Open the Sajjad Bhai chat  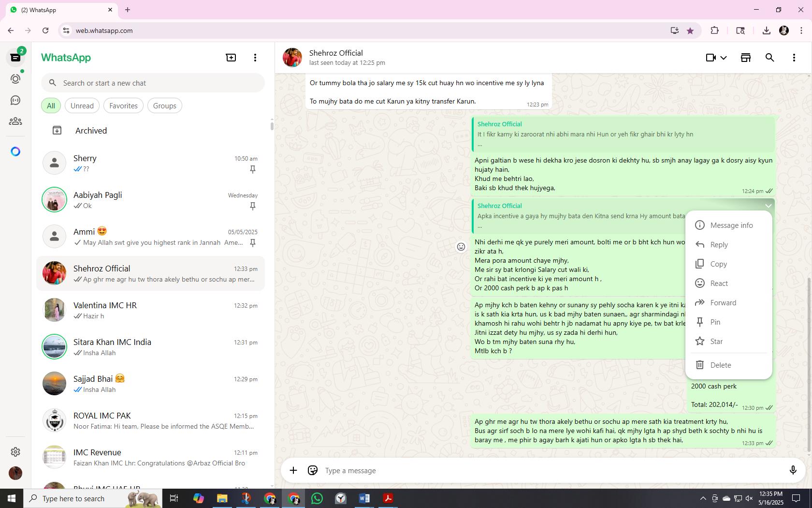point(150,384)
